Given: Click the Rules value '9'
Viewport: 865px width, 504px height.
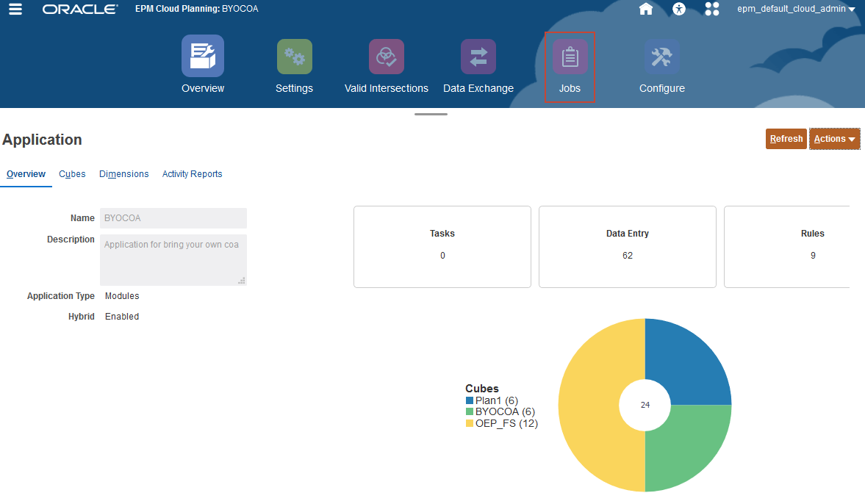Looking at the screenshot, I should point(813,256).
